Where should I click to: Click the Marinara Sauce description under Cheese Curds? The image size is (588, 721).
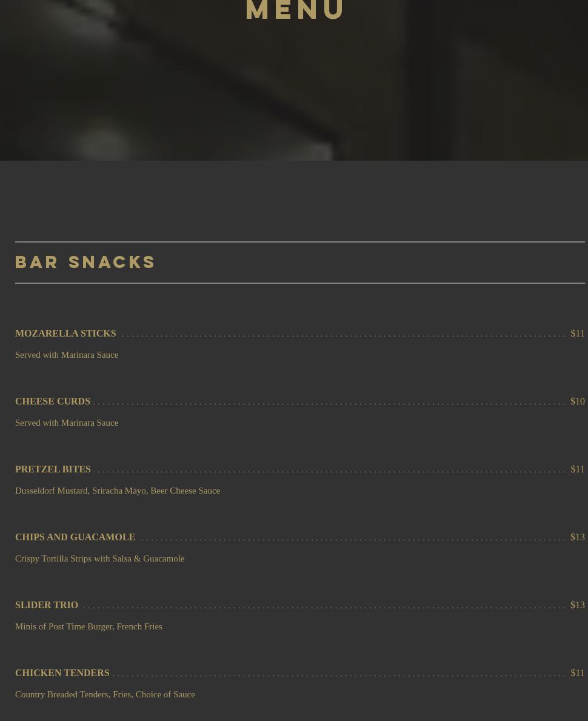pyautogui.click(x=67, y=423)
